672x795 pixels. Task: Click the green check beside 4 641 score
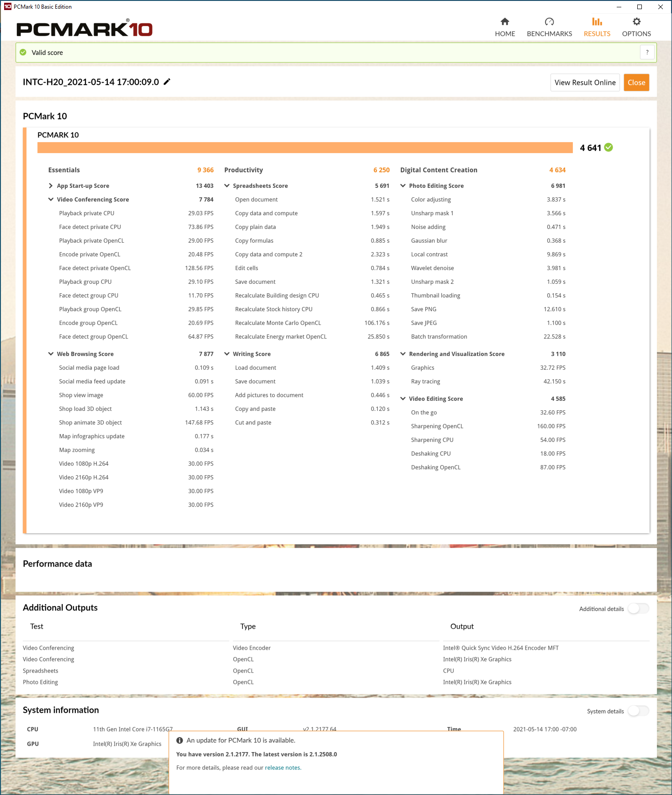(x=609, y=148)
